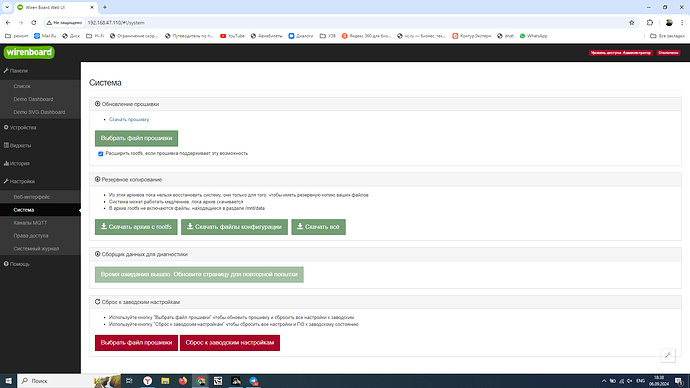Close the Wiren Board Web UI tab
Screen dimensions: 690x388
(x=92, y=7)
